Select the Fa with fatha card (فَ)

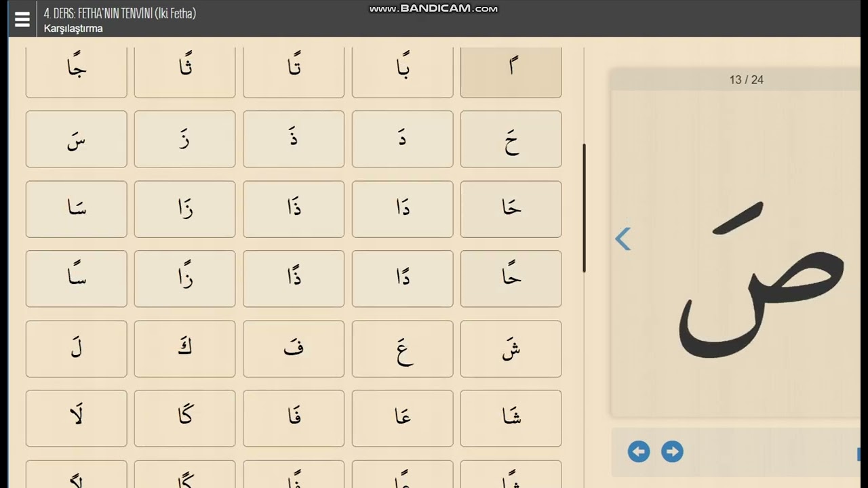(294, 348)
